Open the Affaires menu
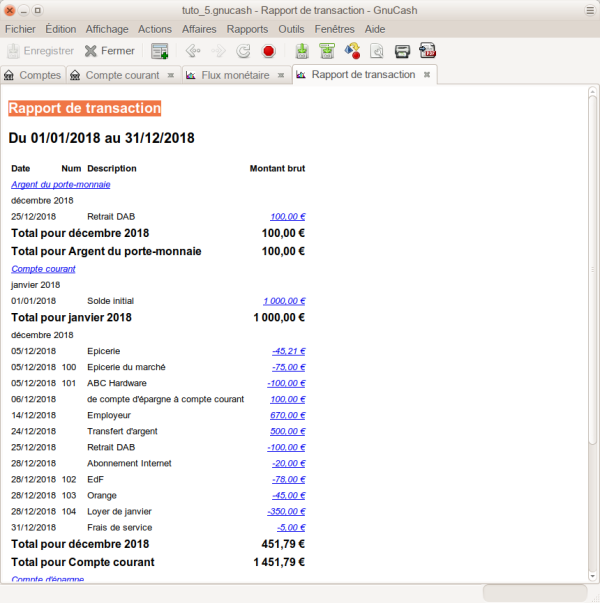Screen dimensions: 600x603 (x=199, y=29)
